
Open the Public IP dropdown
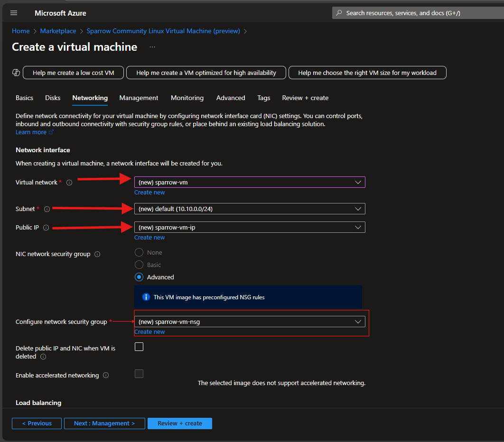[x=250, y=227]
